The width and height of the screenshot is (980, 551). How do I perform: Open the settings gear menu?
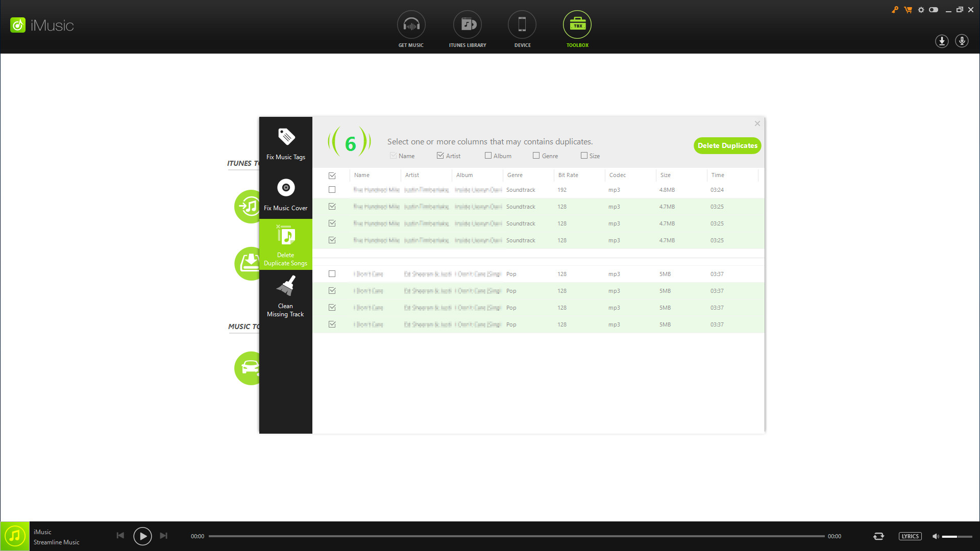pyautogui.click(x=921, y=10)
